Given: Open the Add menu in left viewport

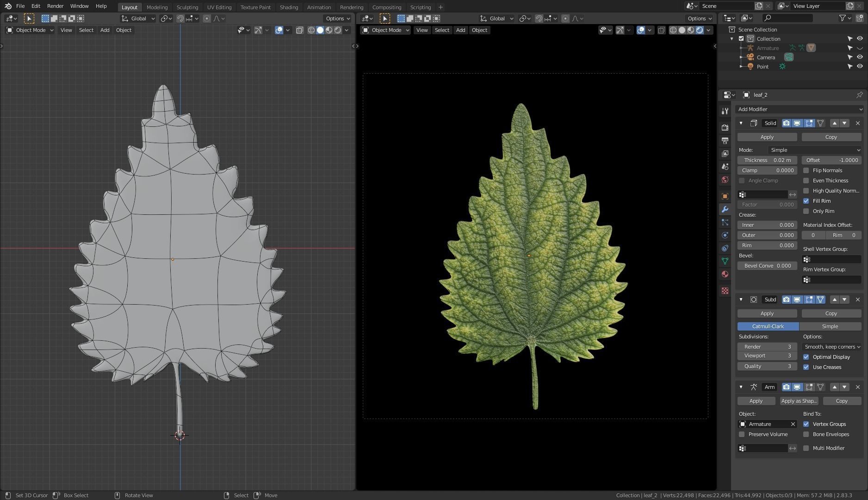Looking at the screenshot, I should coord(105,30).
